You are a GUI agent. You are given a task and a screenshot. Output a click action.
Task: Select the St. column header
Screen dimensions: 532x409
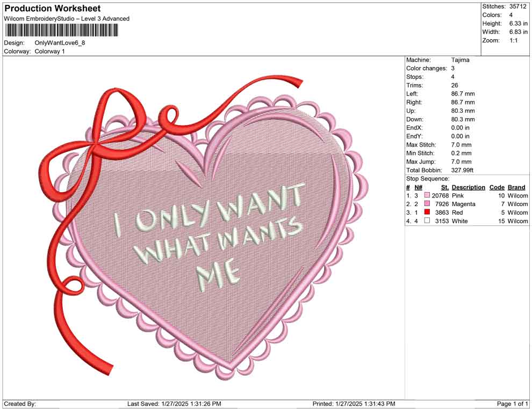click(444, 187)
